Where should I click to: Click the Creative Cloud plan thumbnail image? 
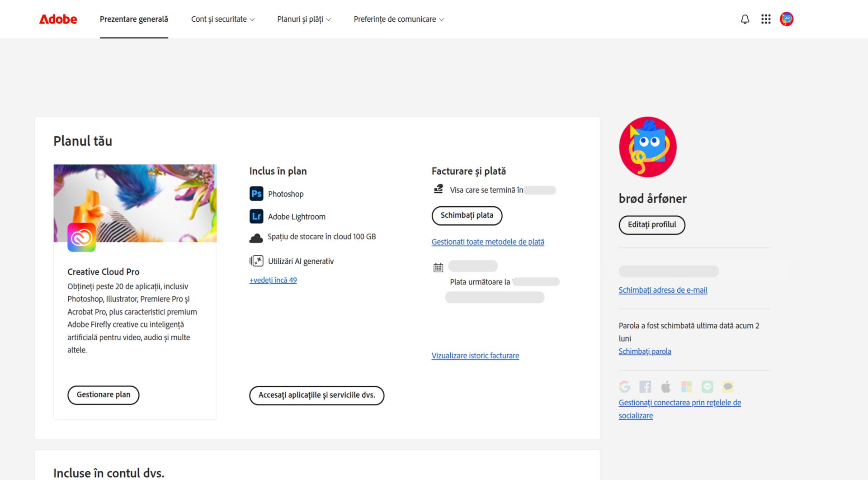click(135, 203)
